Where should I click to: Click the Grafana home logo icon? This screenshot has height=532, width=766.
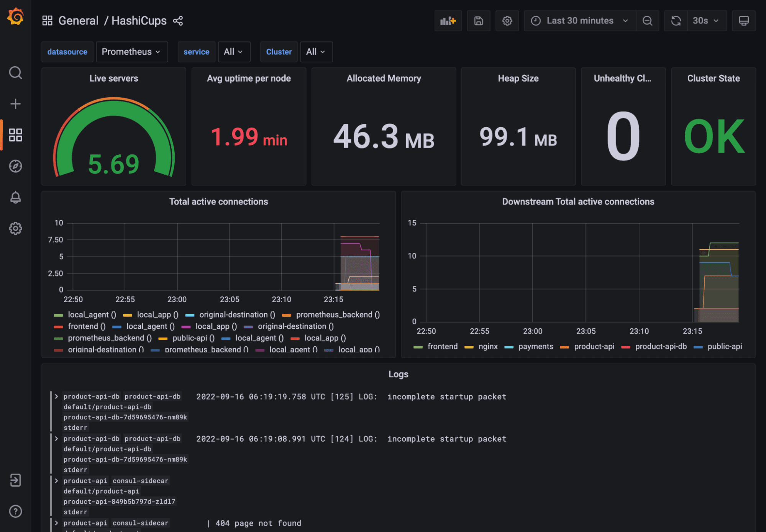[x=15, y=17]
